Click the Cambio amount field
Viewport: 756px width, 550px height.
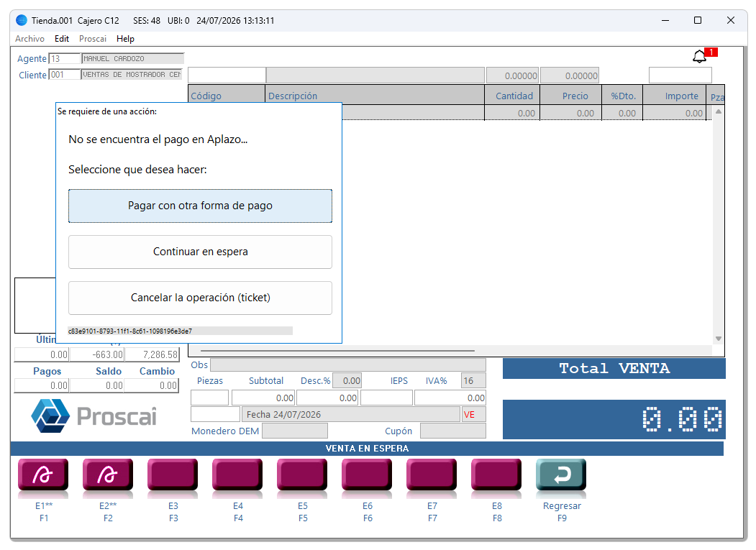(x=151, y=385)
